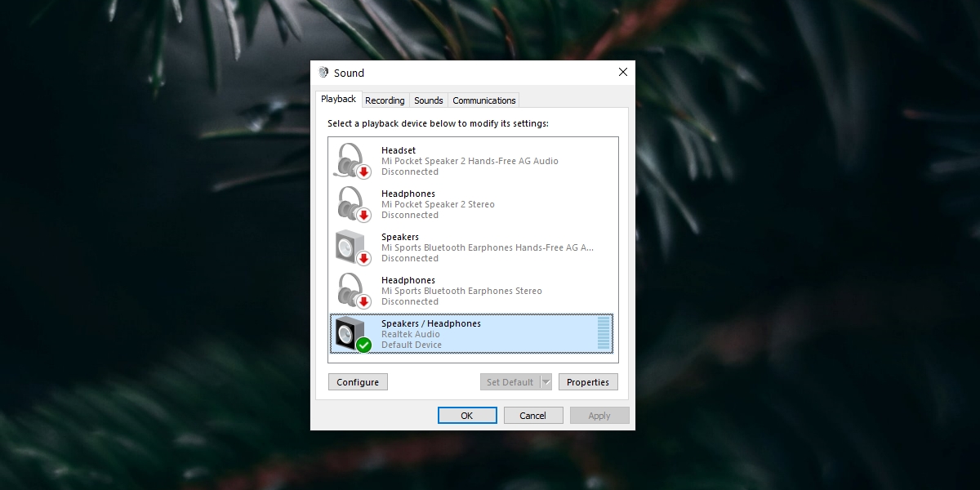Screen dimensions: 980x490
Task: Confirm settings with OK
Action: click(x=467, y=415)
